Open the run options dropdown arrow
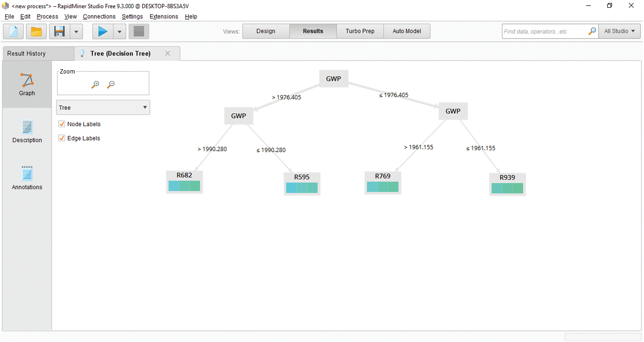The image size is (644, 342). click(x=120, y=32)
